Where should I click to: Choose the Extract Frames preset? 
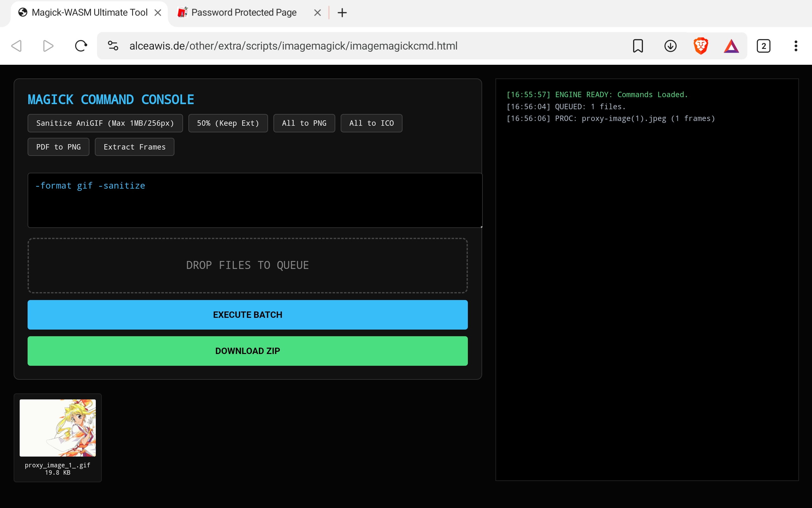[134, 147]
